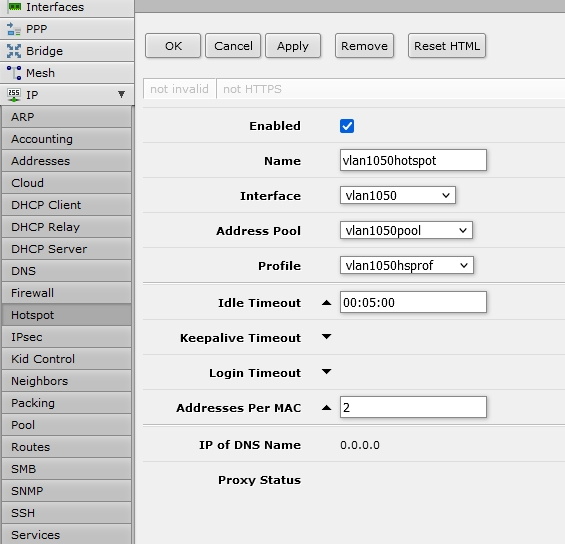Screen dimensions: 565x544
Task: Open the Firewall submenu item
Action: (x=66, y=293)
